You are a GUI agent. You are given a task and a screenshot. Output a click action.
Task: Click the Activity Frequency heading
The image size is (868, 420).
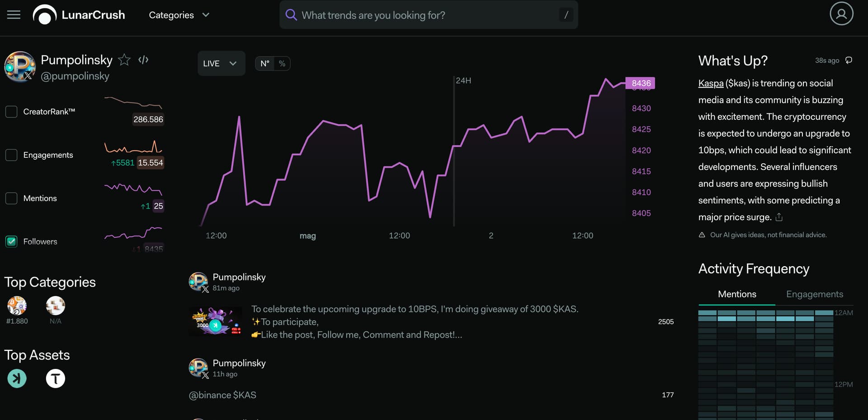point(754,269)
